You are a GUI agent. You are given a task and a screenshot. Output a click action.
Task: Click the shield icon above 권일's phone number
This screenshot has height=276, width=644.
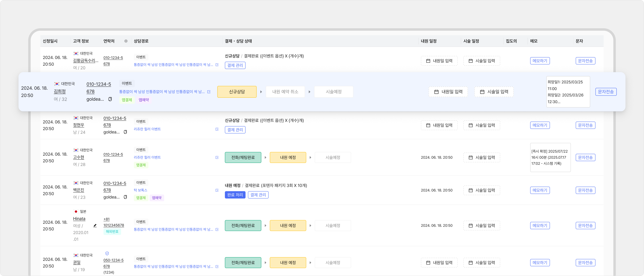click(x=107, y=254)
